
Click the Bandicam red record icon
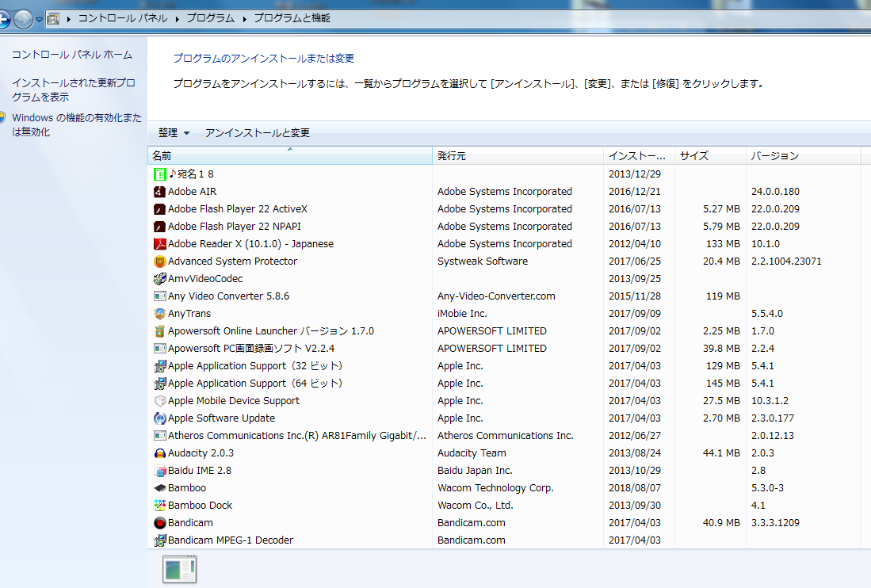[159, 523]
